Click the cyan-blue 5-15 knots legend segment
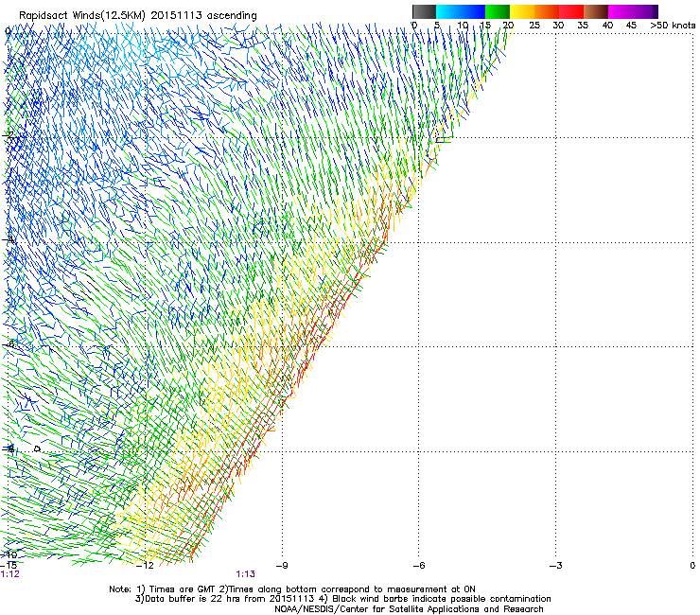 click(461, 11)
